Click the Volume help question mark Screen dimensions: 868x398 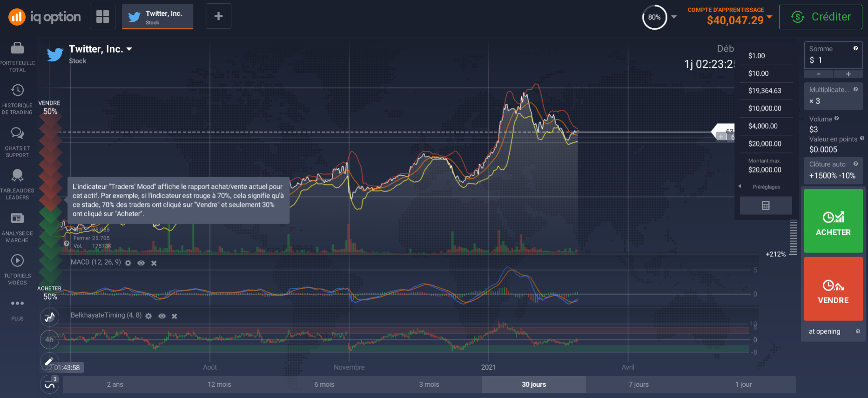click(836, 118)
